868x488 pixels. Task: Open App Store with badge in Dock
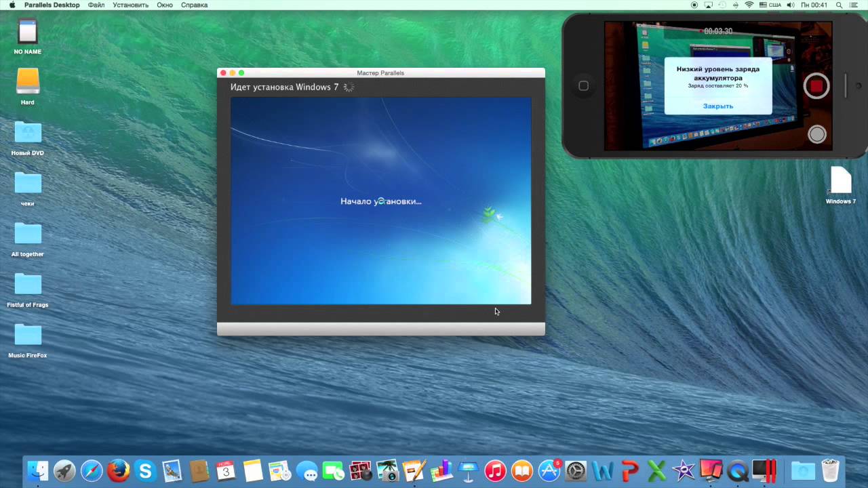tap(549, 470)
